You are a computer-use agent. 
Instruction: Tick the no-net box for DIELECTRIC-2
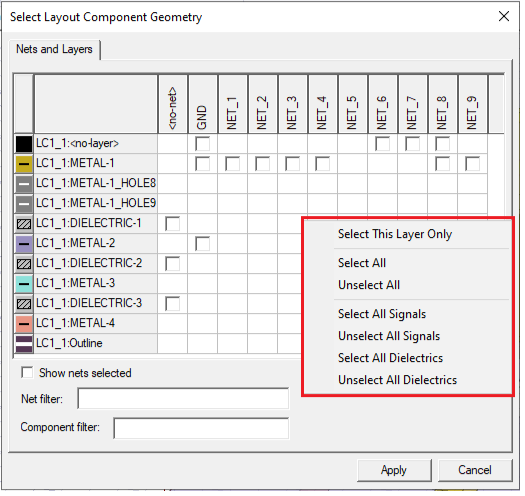(x=173, y=264)
